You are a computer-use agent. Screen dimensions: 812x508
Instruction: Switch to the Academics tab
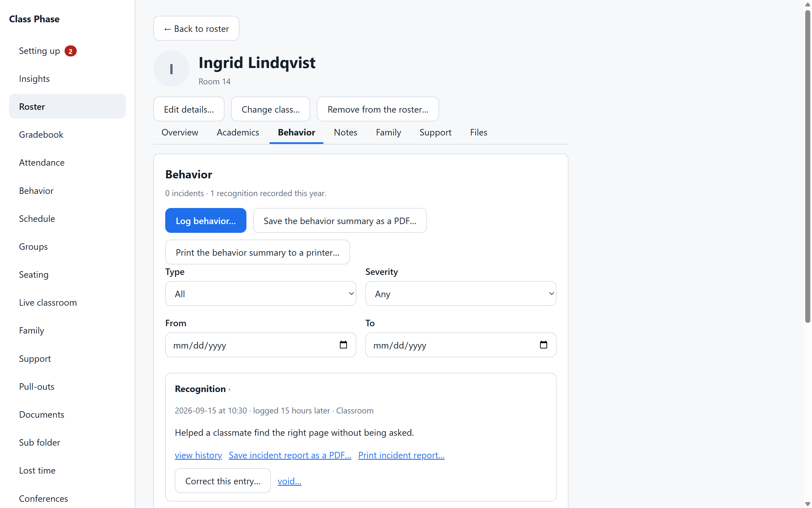(x=238, y=132)
